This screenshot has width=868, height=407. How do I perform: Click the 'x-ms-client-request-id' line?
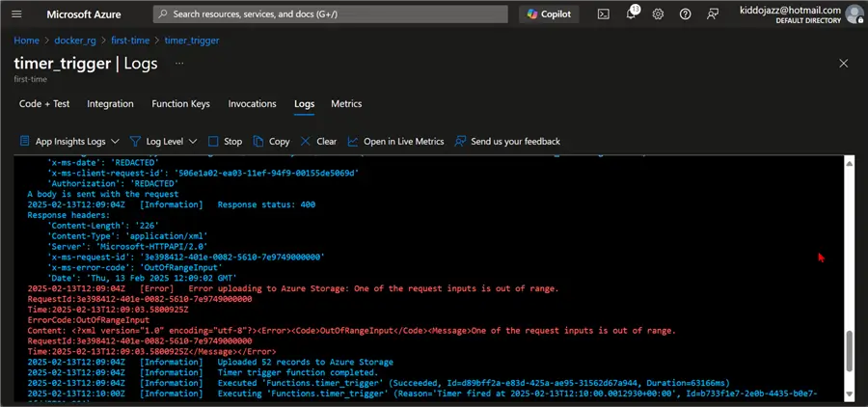(203, 174)
